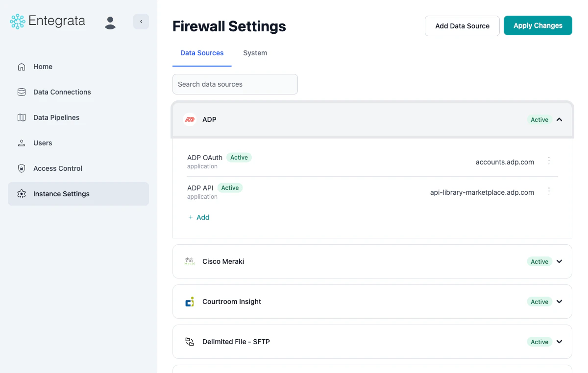Image resolution: width=588 pixels, height=373 pixels.
Task: Click the Active badge on Cisco Meraki
Action: click(539, 261)
